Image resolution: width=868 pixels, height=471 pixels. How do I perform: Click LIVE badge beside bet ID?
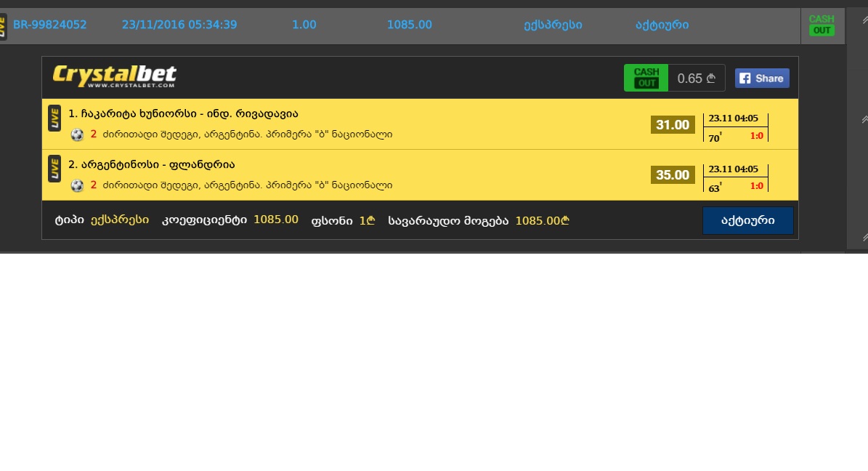(3, 27)
